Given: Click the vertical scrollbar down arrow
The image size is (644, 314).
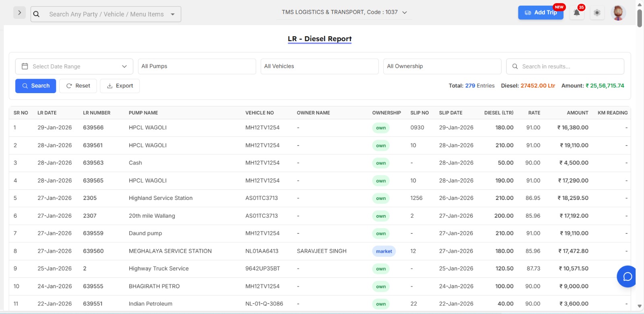Looking at the screenshot, I should coord(640,306).
